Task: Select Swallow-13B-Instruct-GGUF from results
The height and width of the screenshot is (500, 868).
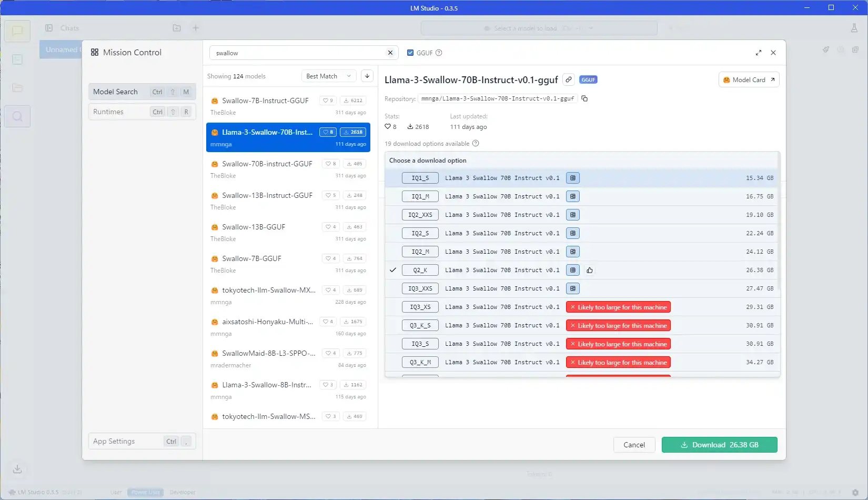Action: 267,195
